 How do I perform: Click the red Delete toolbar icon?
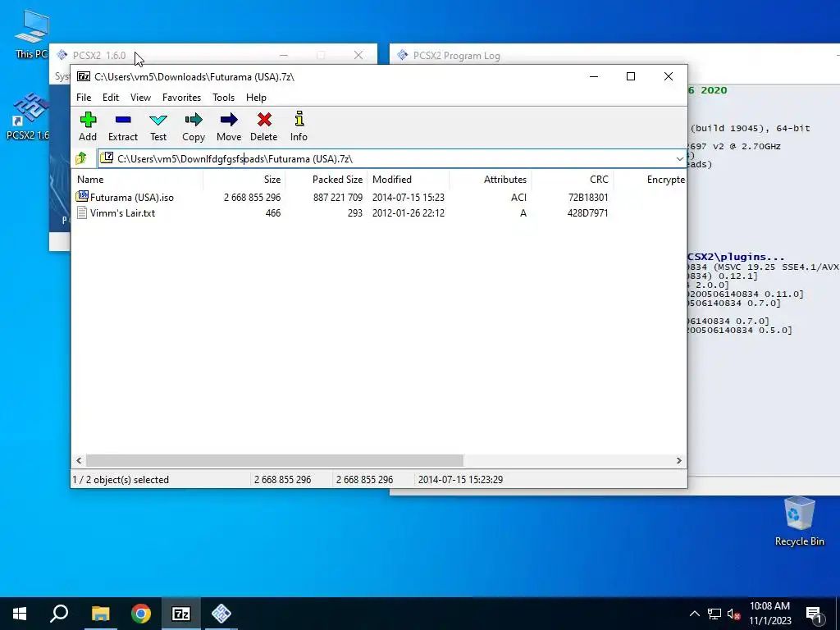(264, 120)
